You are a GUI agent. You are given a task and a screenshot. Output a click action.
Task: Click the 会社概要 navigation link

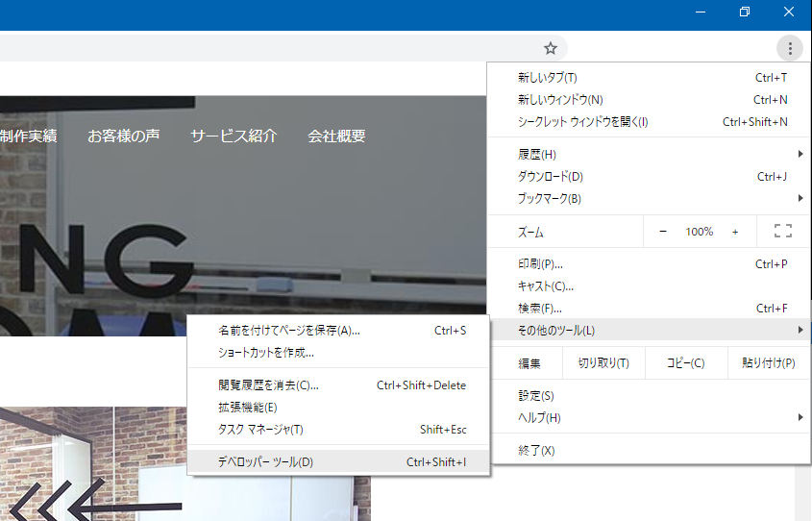pos(336,136)
